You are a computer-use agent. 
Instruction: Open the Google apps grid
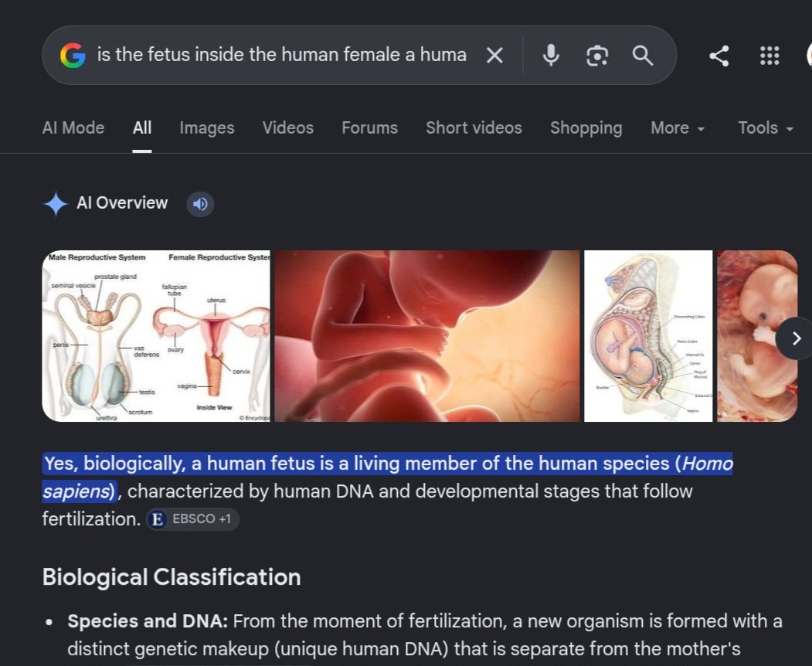pos(770,56)
